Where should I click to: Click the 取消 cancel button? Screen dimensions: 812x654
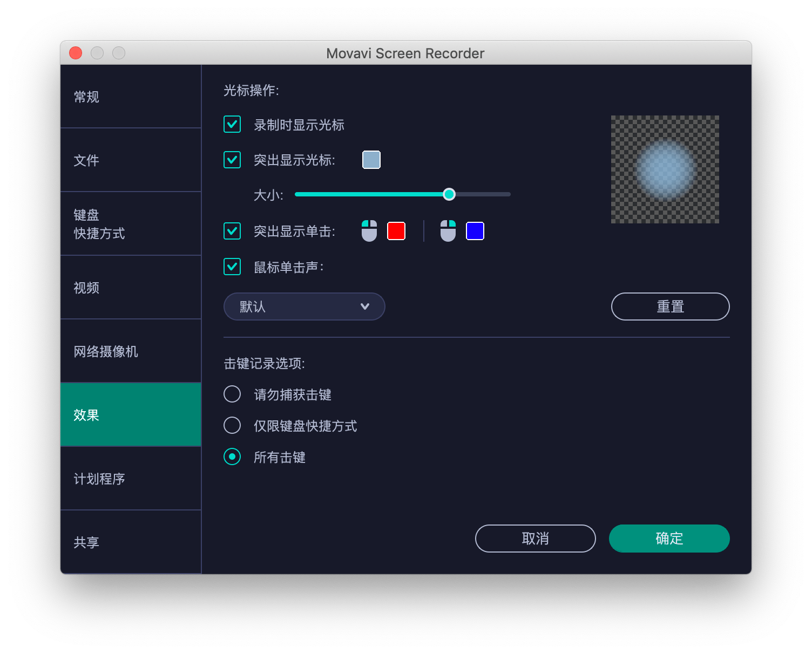[536, 539]
